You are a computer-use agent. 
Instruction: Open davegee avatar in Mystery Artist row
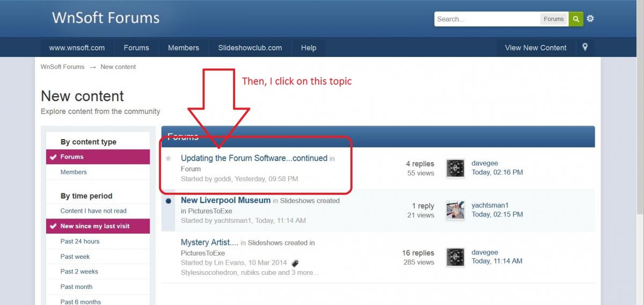pos(455,257)
